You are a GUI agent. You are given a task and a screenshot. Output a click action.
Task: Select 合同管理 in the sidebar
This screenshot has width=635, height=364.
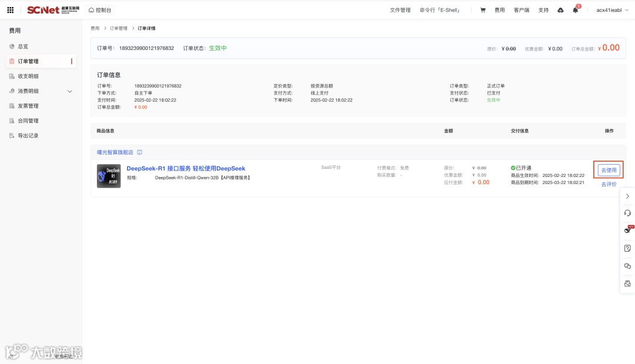28,121
